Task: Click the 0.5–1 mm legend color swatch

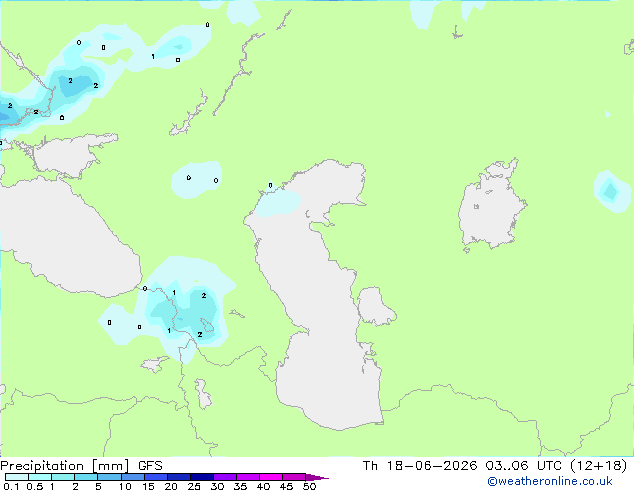Action: tap(40, 477)
